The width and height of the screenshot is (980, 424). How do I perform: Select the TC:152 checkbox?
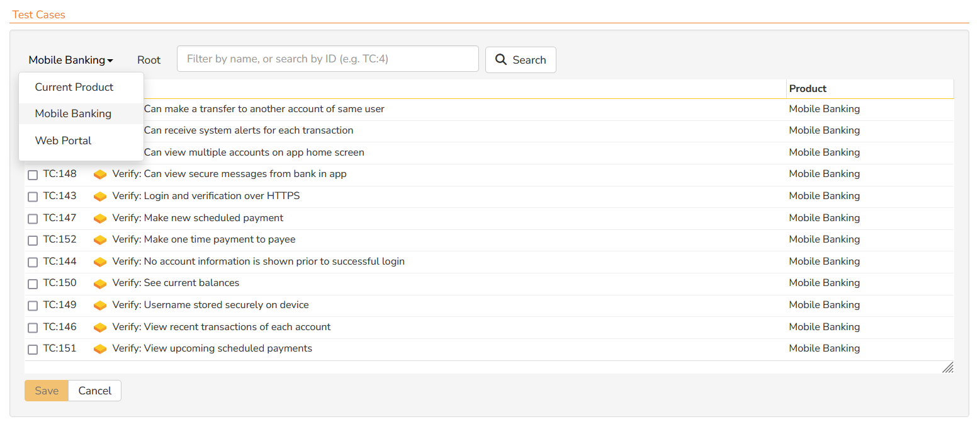click(33, 241)
